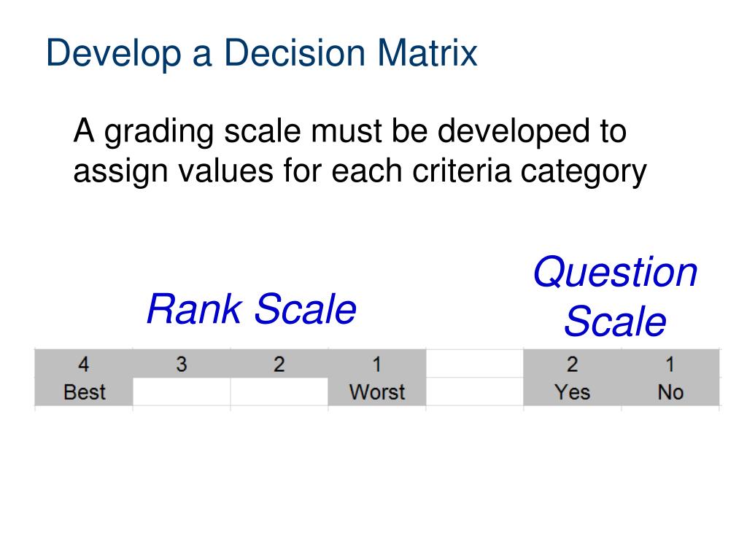Click the question scale cell showing 2
Viewport: 747px width, 560px height.
(572, 364)
